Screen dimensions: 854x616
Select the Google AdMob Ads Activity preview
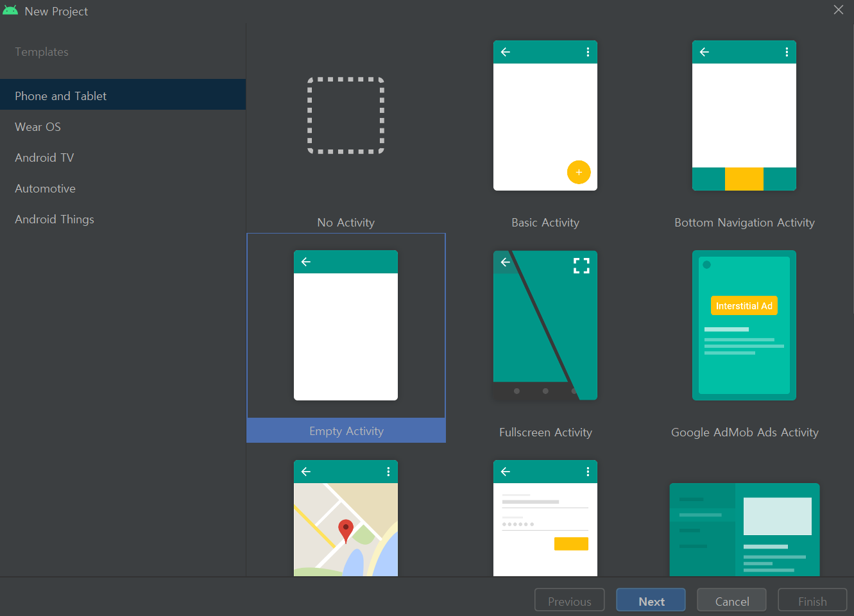click(x=744, y=325)
